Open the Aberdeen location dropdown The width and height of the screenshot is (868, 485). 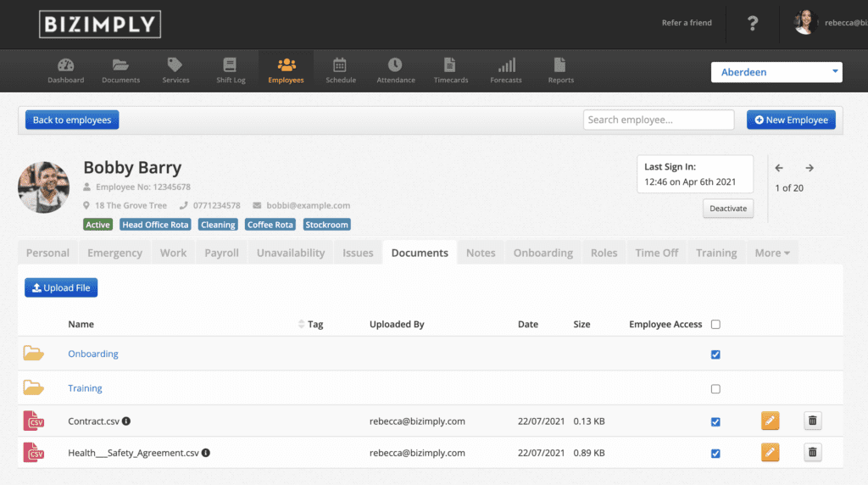point(776,72)
